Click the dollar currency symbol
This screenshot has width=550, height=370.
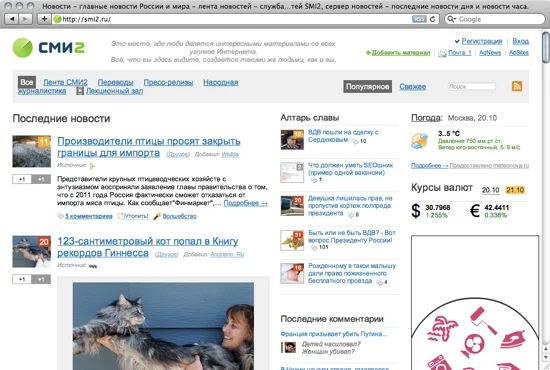click(416, 211)
